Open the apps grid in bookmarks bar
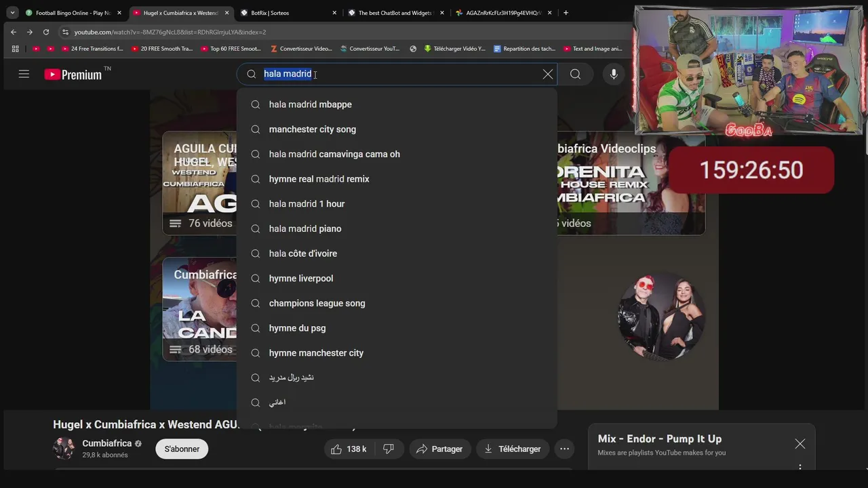This screenshot has width=868, height=488. tap(15, 49)
